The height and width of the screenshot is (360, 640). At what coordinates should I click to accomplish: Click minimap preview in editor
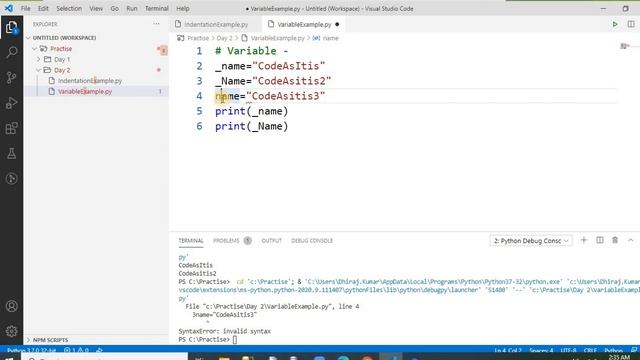coord(625,46)
